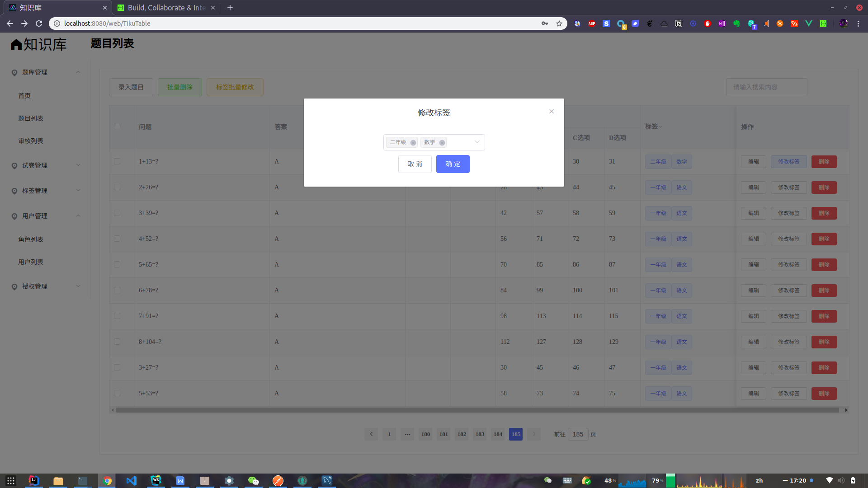Remove the 二年级 tag chip

point(413,143)
